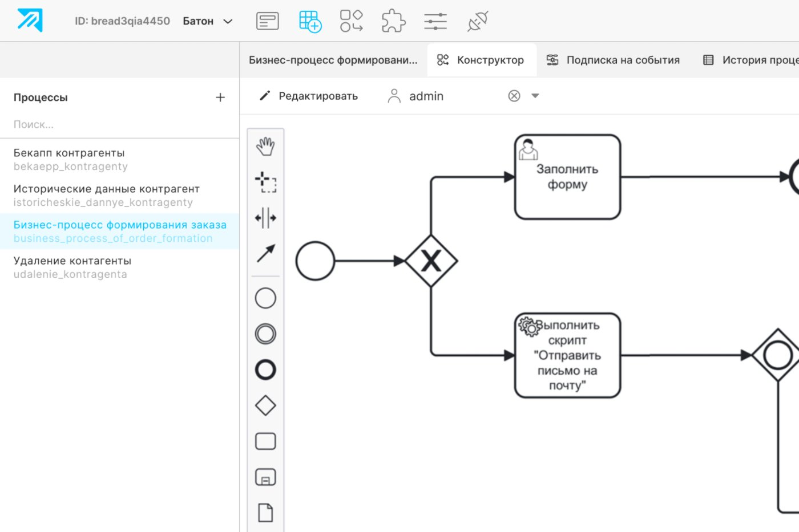The image size is (799, 532).
Task: Open the table-add icon in top bar
Action: [x=310, y=22]
